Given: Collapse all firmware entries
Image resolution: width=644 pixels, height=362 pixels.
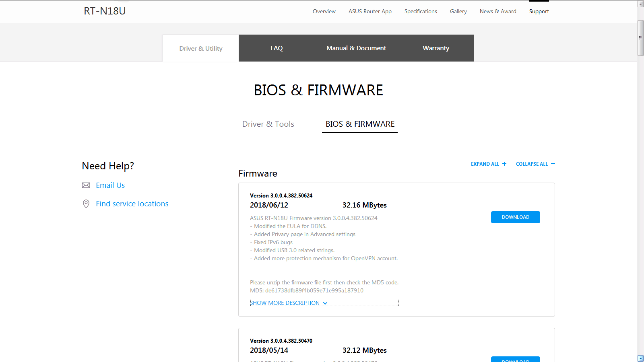Looking at the screenshot, I should (x=535, y=164).
